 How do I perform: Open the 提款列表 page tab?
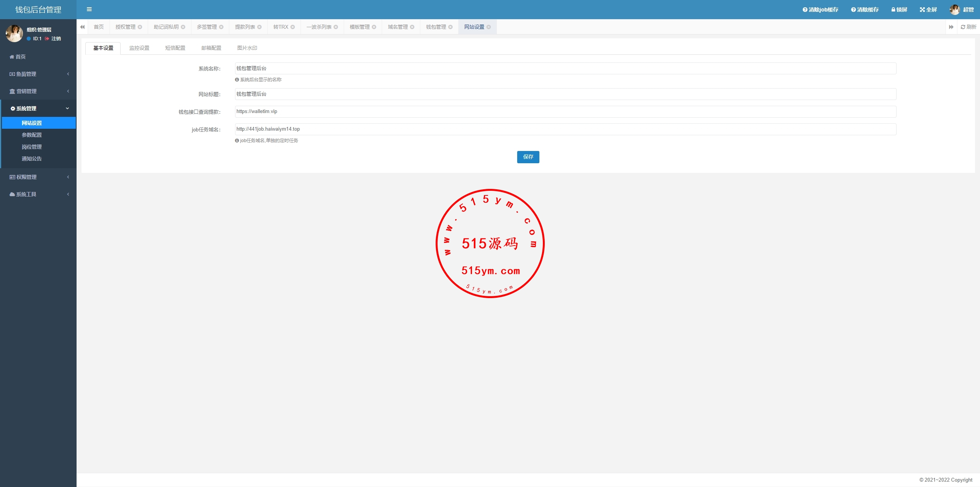[x=245, y=27]
